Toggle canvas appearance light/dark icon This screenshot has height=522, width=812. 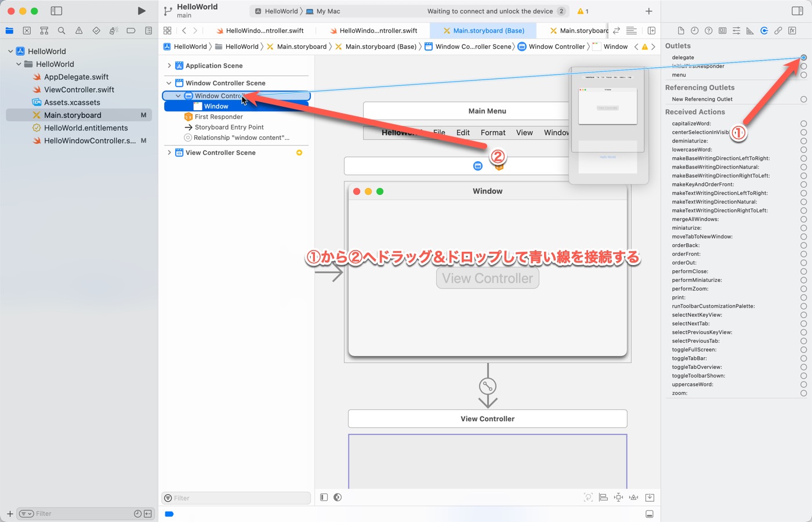(338, 497)
